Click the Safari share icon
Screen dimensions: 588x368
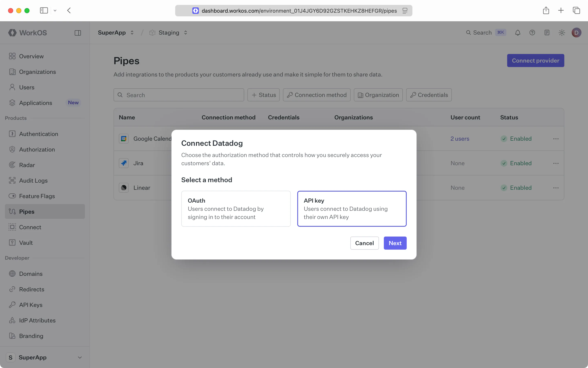point(546,10)
